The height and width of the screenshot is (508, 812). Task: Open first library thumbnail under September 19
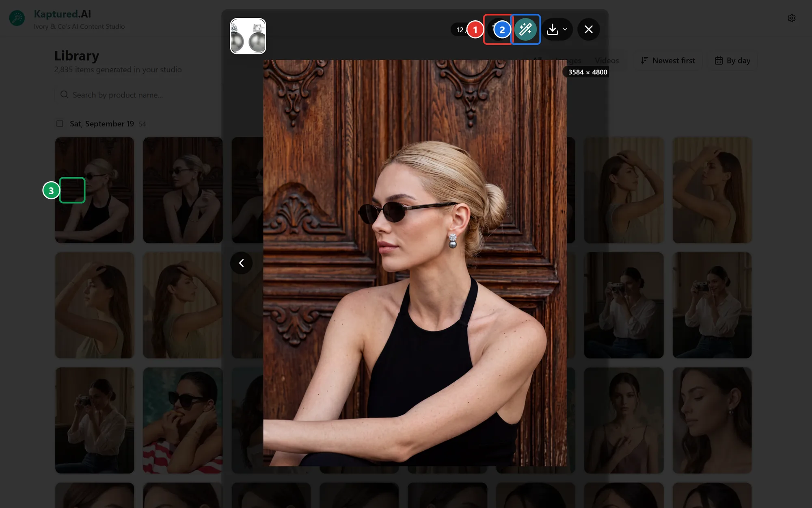(x=95, y=190)
